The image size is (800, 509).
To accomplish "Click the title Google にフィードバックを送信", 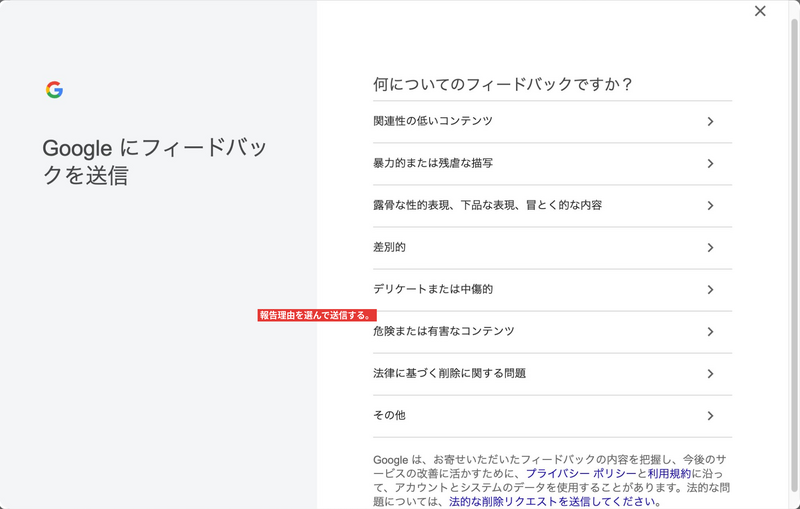I will (155, 162).
